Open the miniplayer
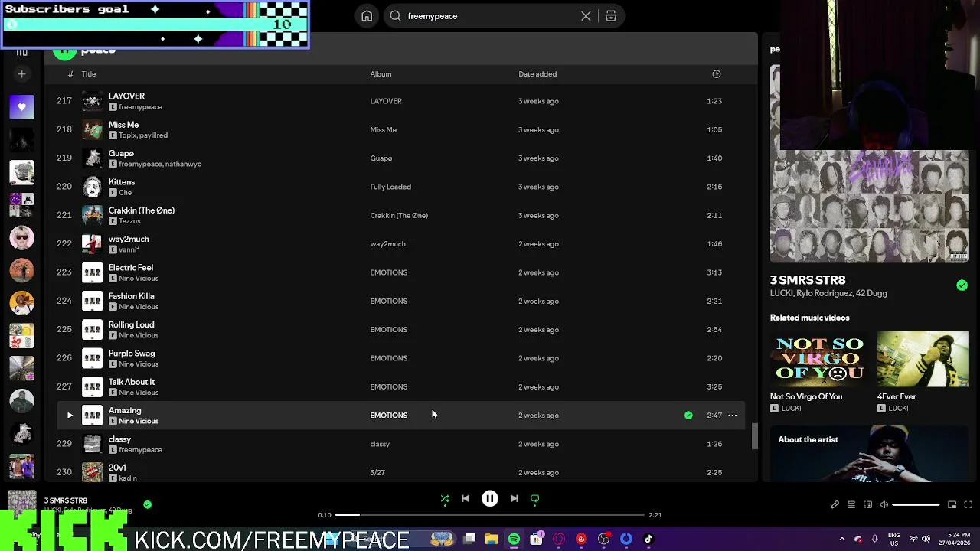Image resolution: width=980 pixels, height=551 pixels. click(x=952, y=505)
